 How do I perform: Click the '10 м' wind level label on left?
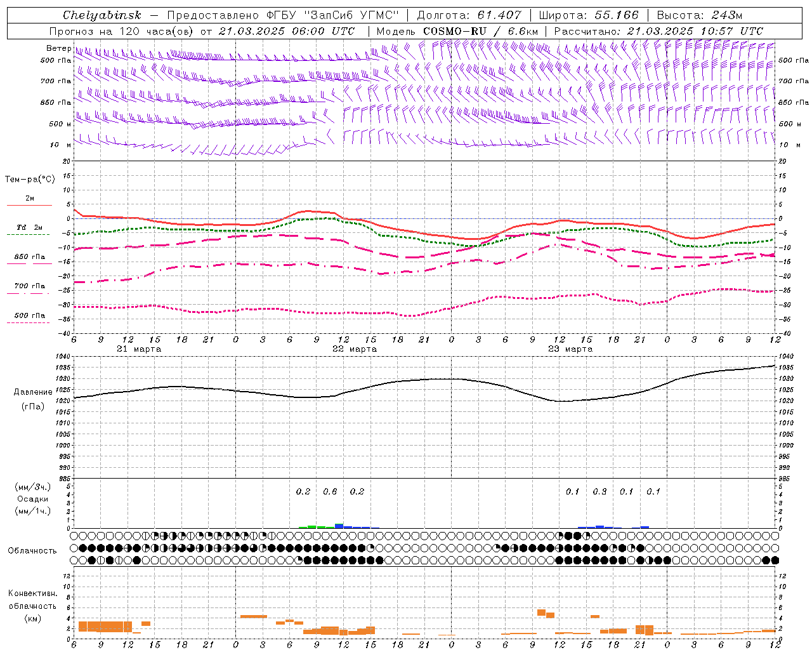pos(61,145)
